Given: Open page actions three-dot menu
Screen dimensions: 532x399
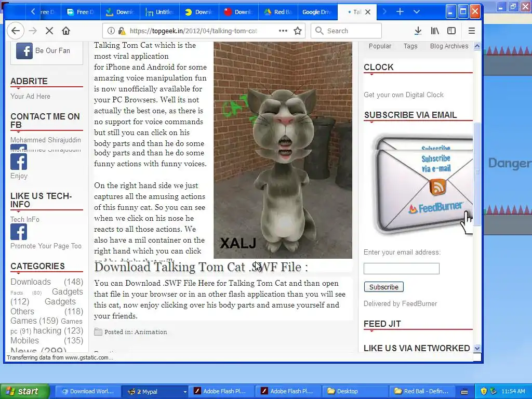Looking at the screenshot, I should pos(283,31).
